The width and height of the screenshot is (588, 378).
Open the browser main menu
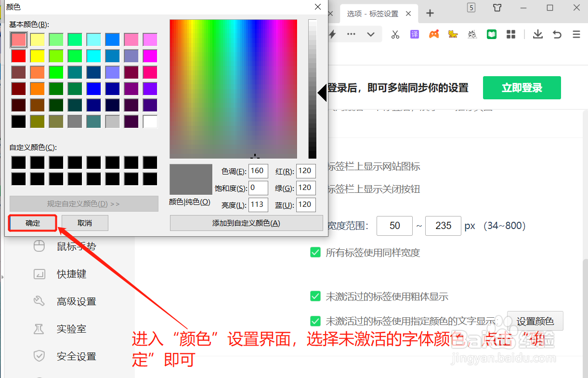pos(576,34)
